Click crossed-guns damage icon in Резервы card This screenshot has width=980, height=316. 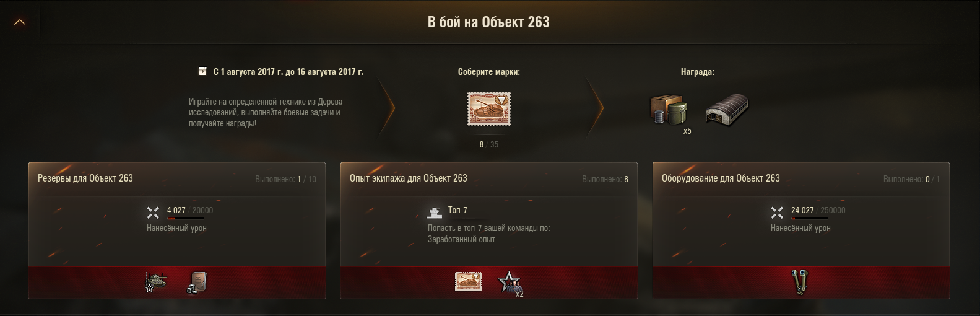pyautogui.click(x=153, y=213)
